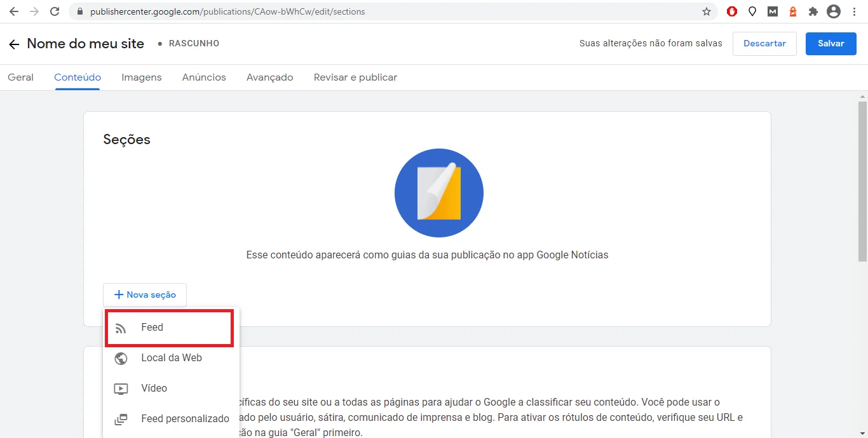Click the Esse conteúdo aparecerá description text
868x438 pixels.
[427, 255]
